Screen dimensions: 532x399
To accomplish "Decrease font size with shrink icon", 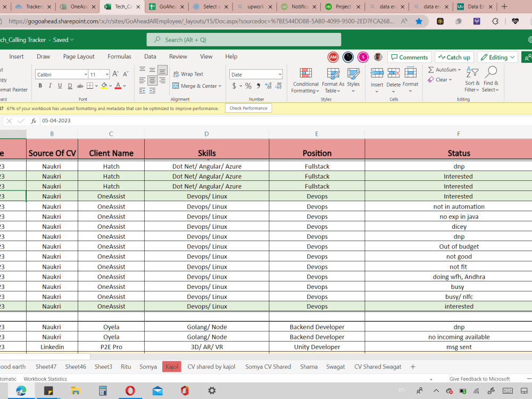I will [x=126, y=74].
